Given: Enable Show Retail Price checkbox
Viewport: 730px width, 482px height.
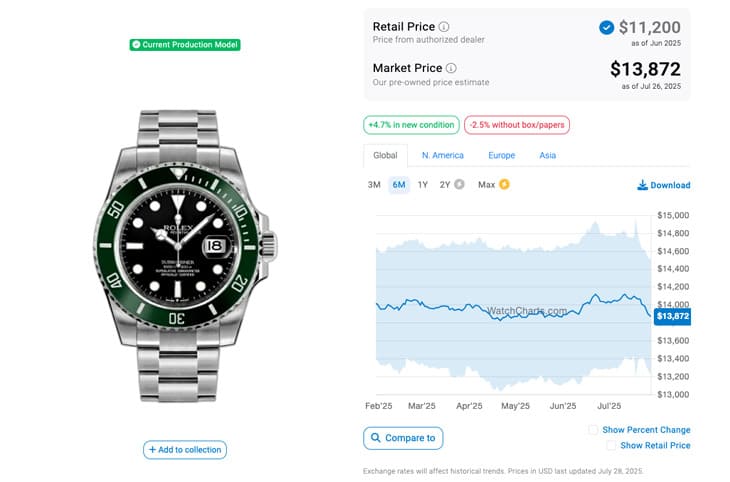Looking at the screenshot, I should 611,446.
